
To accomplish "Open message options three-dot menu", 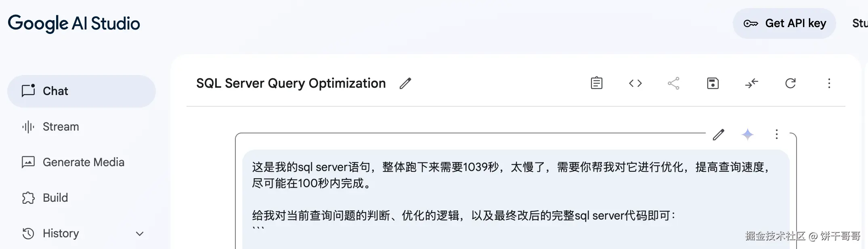I will (776, 135).
